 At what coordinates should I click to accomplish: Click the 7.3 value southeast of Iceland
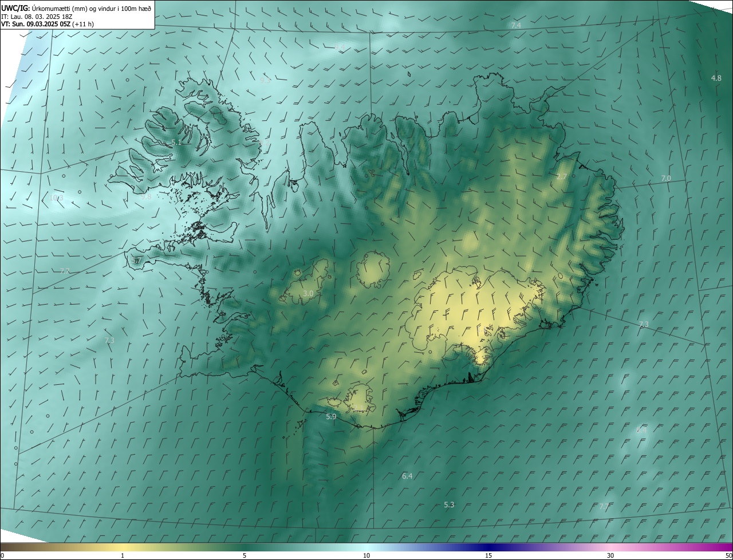[x=644, y=325]
